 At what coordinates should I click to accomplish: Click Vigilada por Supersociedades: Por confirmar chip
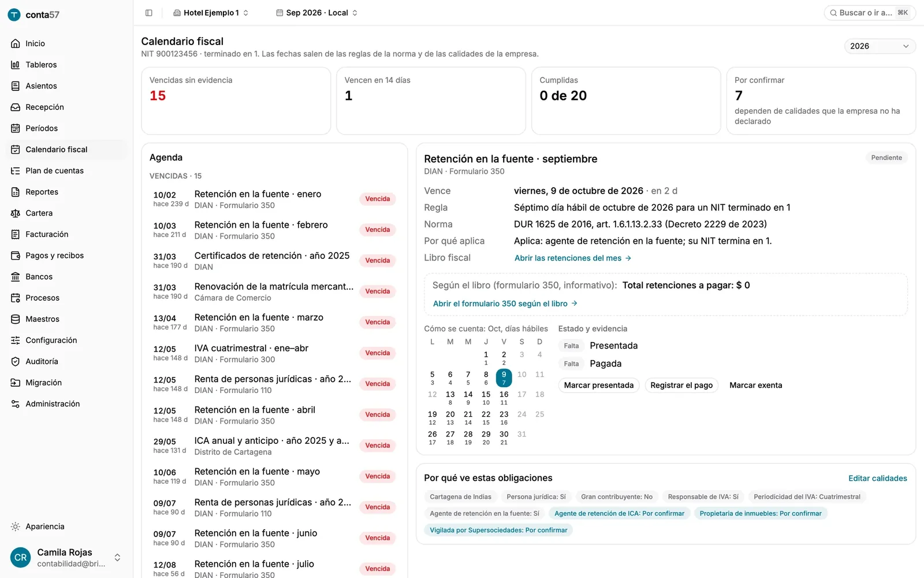click(x=498, y=530)
